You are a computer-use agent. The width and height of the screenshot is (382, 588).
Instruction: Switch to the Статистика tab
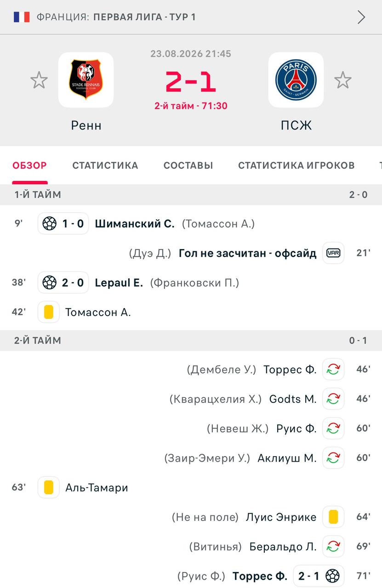105,165
